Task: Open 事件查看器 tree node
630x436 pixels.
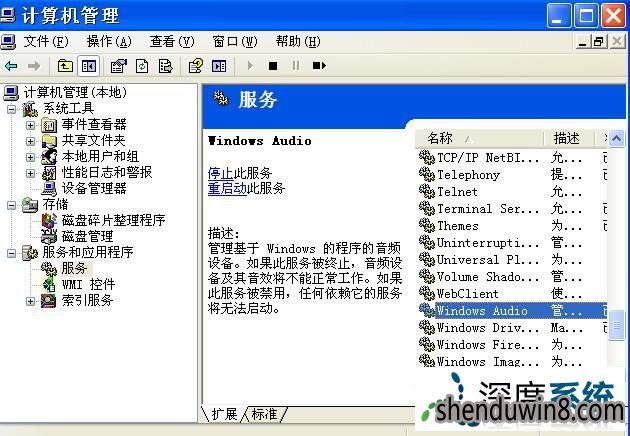Action: click(x=94, y=124)
